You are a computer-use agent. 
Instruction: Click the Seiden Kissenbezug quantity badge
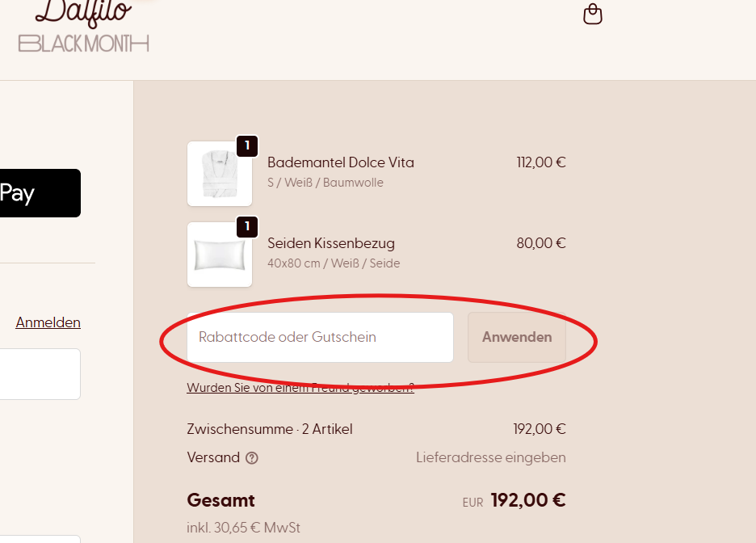247,226
